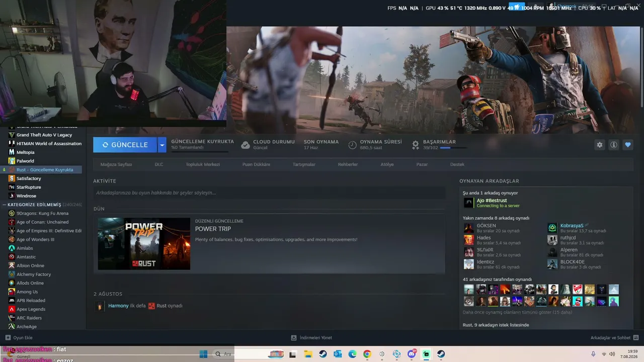The height and width of the screenshot is (362, 644).
Task: Open Discord from the taskbar
Action: pyautogui.click(x=412, y=354)
